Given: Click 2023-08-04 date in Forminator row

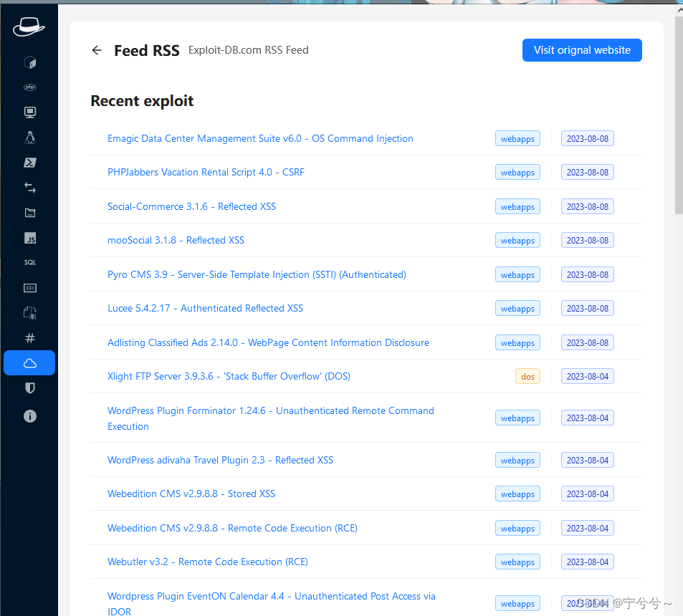Looking at the screenshot, I should (x=587, y=418).
